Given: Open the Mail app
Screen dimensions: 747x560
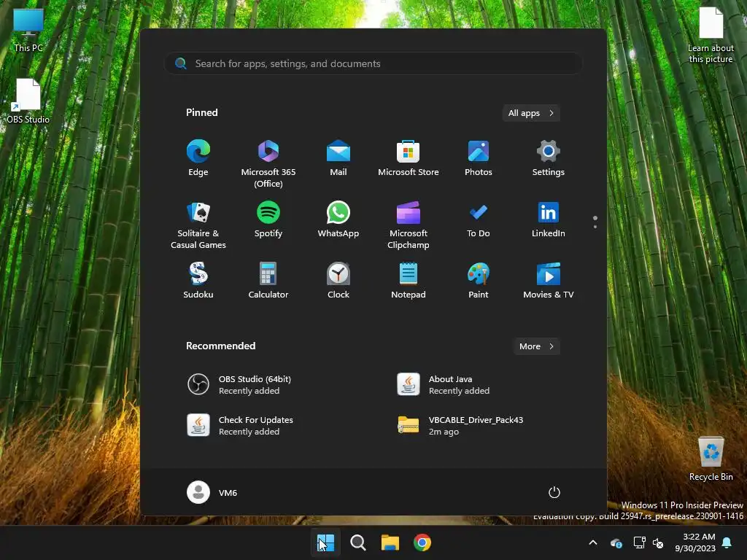Looking at the screenshot, I should [338, 158].
